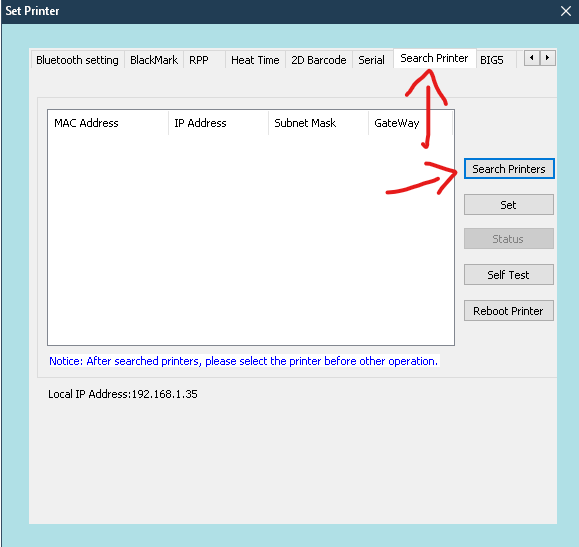
Task: Open the Bluetooth setting tab
Action: (x=77, y=60)
